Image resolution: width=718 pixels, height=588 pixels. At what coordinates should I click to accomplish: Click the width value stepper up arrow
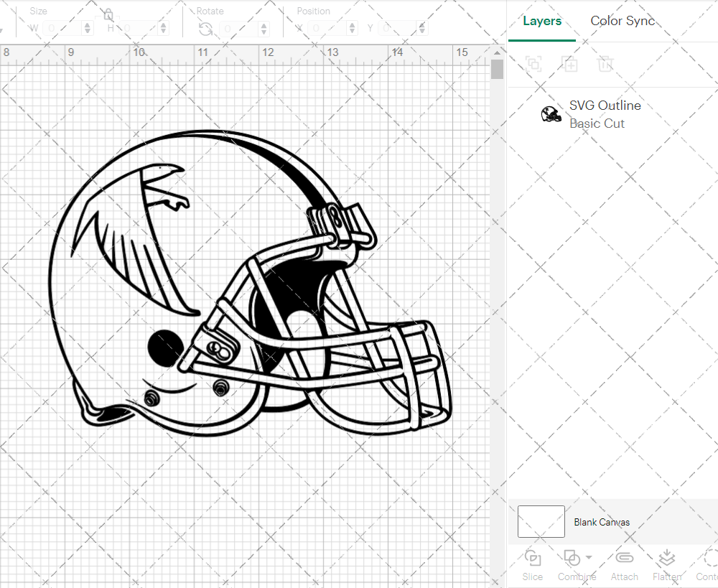87,24
